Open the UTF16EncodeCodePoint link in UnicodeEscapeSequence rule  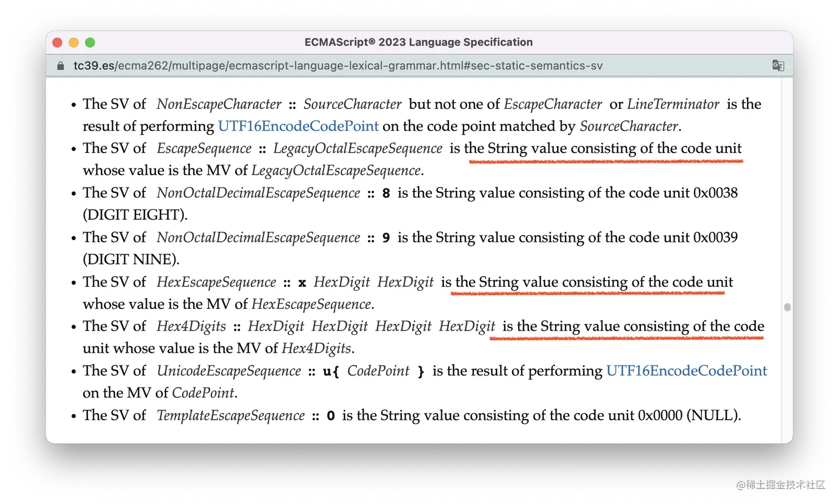pyautogui.click(x=686, y=370)
